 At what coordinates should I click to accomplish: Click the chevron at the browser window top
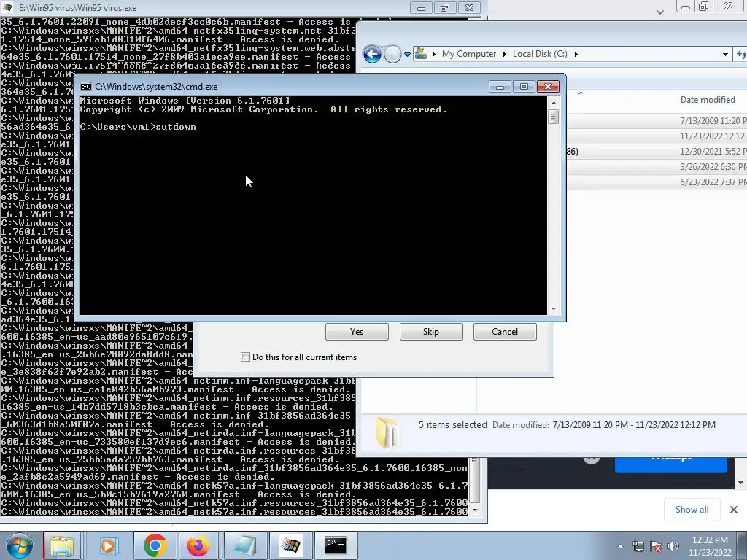(x=659, y=12)
